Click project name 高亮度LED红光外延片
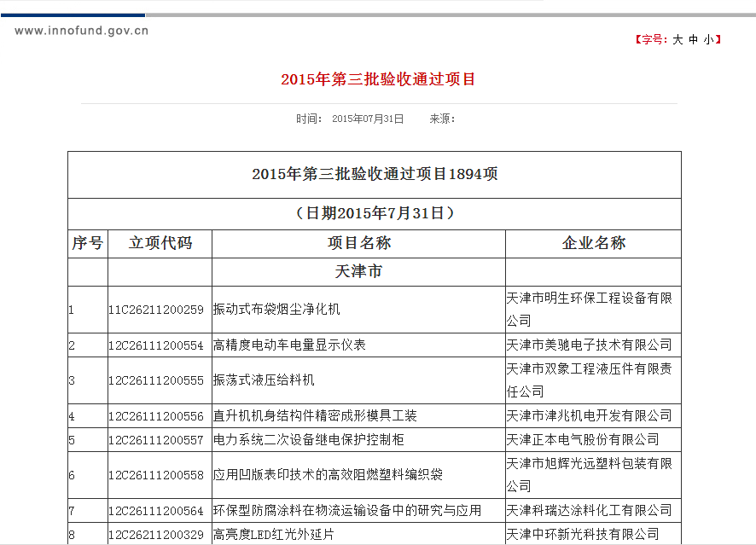Screen dimensions: 756x545 point(274,535)
